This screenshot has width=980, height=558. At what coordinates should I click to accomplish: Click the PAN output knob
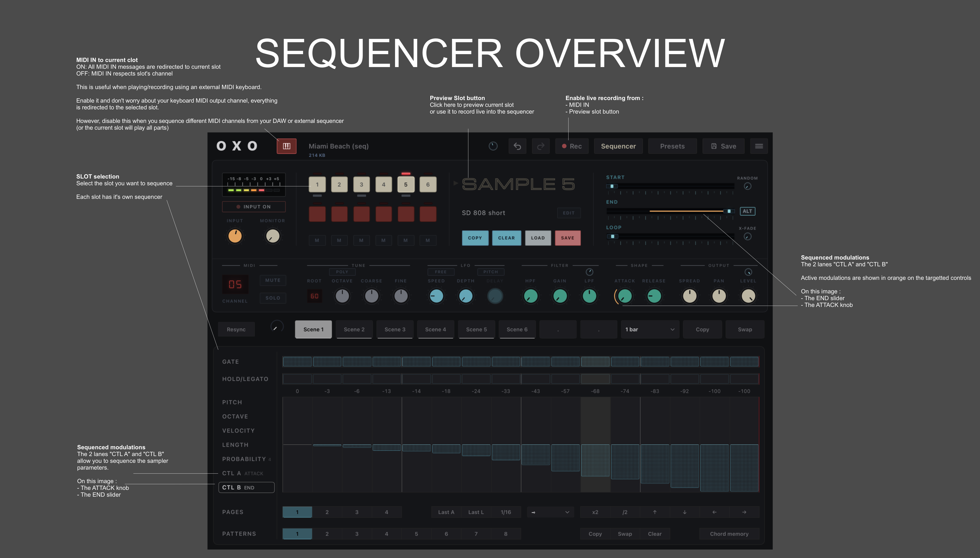719,296
